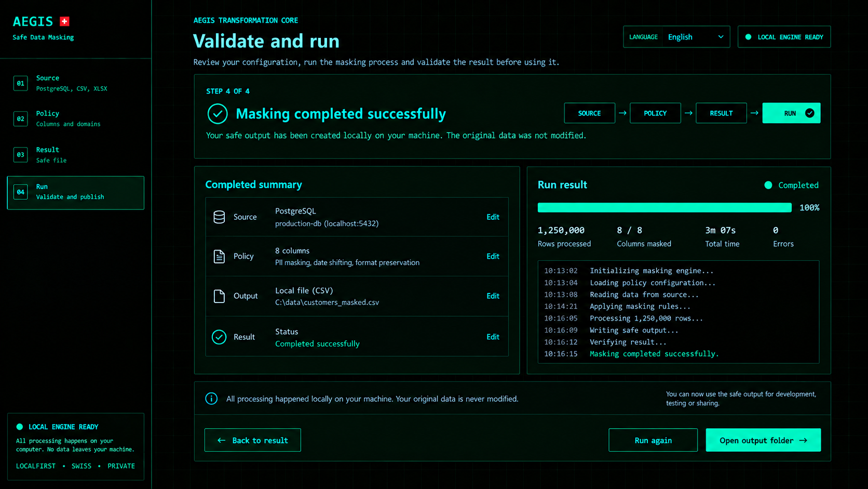Click Back to result button
868x489 pixels.
[252, 440]
